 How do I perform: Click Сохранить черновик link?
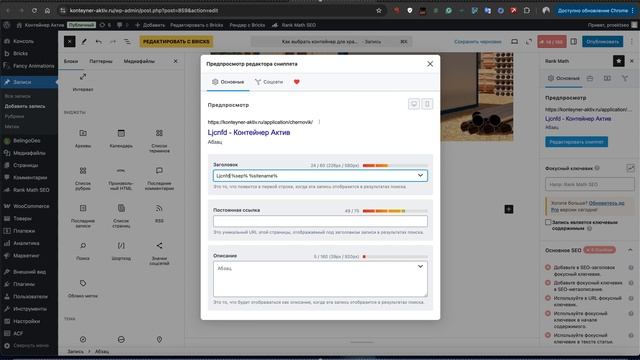[478, 42]
